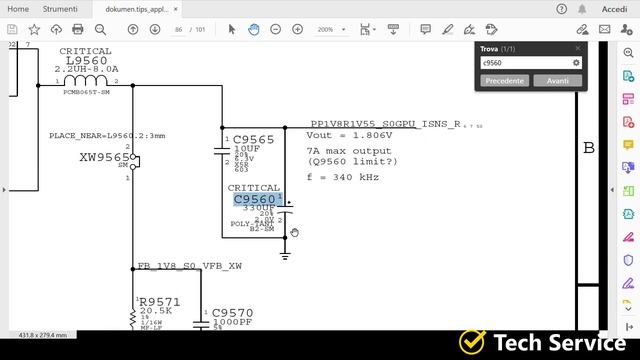Zoom in with the plus button
Image resolution: width=640 pixels, height=360 pixels.
[298, 29]
